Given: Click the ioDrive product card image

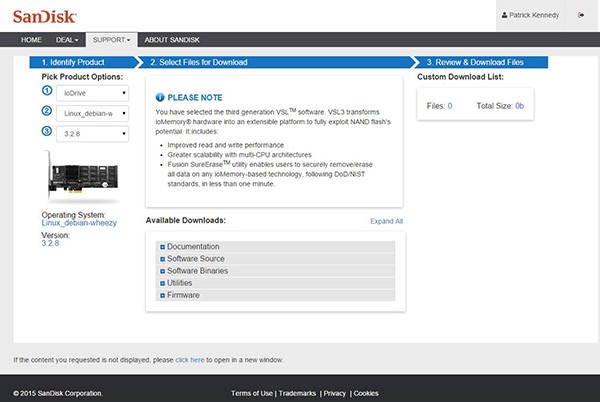Looking at the screenshot, I should point(82,178).
